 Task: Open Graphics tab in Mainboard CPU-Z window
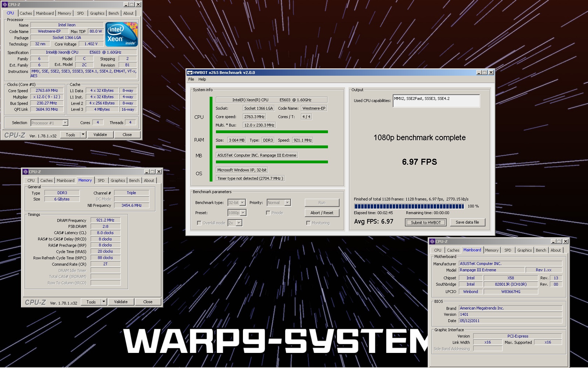click(x=524, y=250)
